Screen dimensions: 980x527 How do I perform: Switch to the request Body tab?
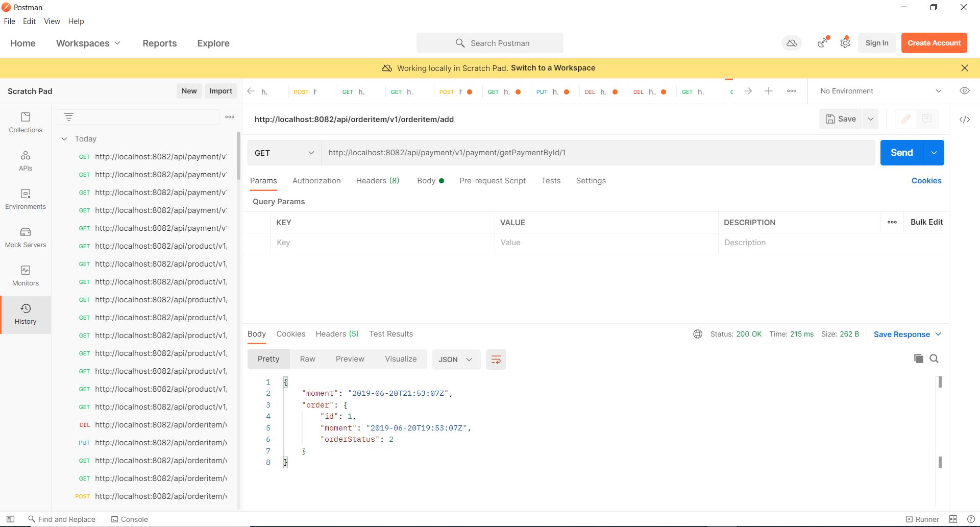click(x=430, y=181)
